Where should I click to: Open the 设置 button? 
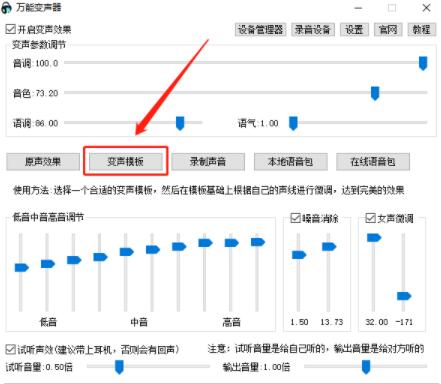tap(354, 29)
